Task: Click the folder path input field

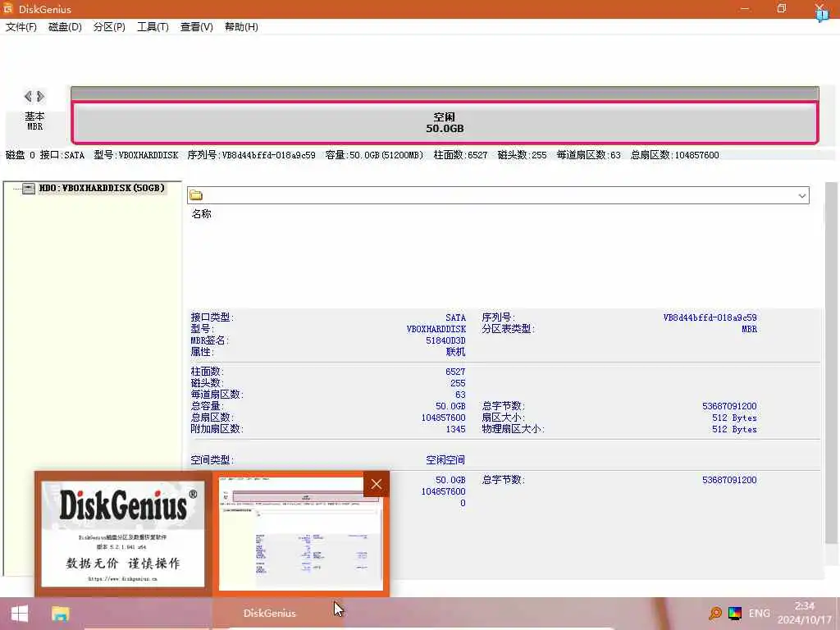Action: pos(498,195)
